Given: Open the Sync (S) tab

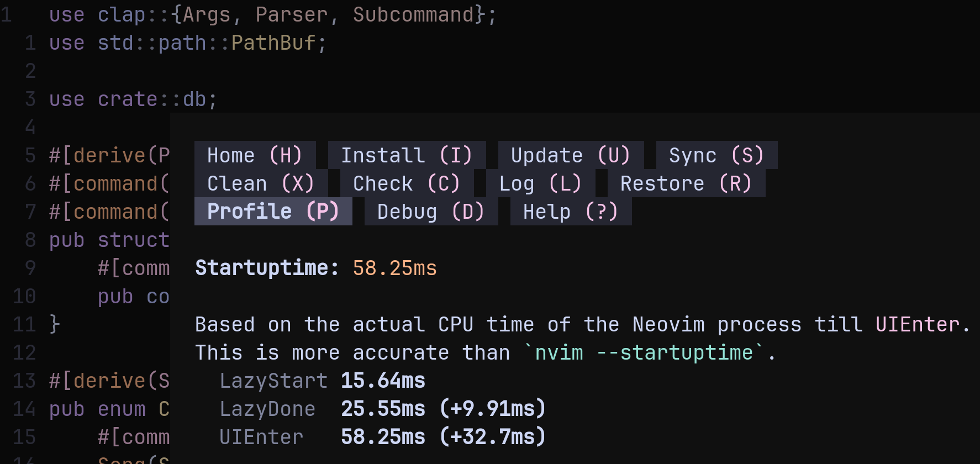Looking at the screenshot, I should [x=716, y=155].
